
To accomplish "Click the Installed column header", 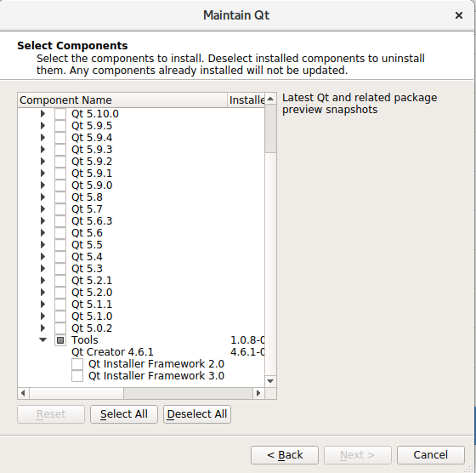I will pos(246,100).
